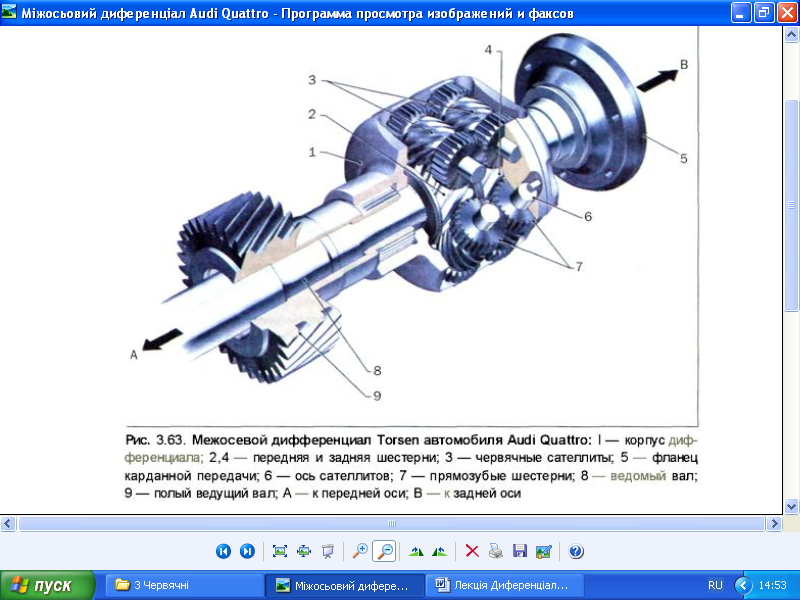The image size is (800, 600).
Task: Click label '8' in the diagram
Action: point(377,371)
